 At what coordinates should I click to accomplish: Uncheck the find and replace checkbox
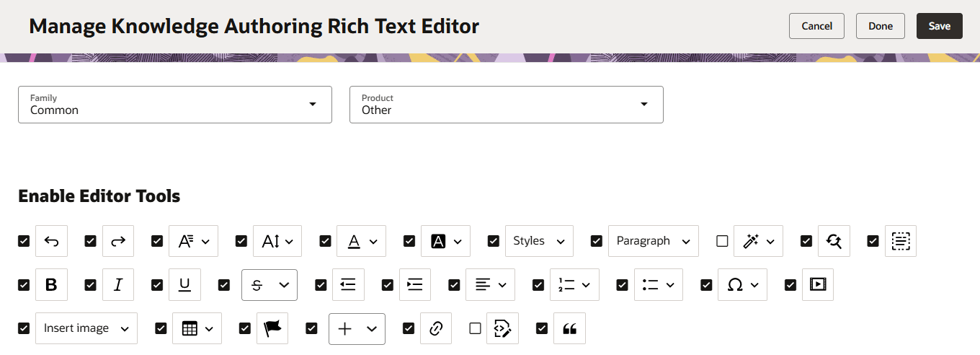[806, 241]
